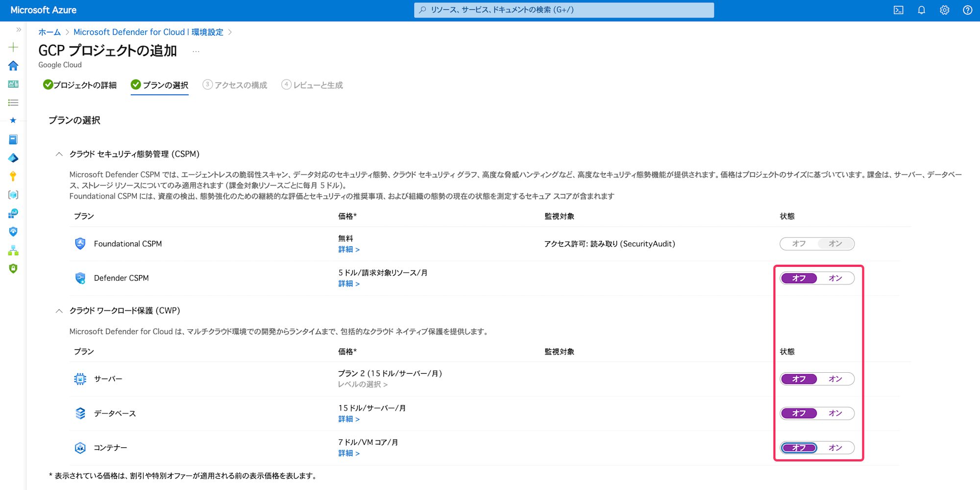Click the Microsoft Azure logo text

point(44,10)
